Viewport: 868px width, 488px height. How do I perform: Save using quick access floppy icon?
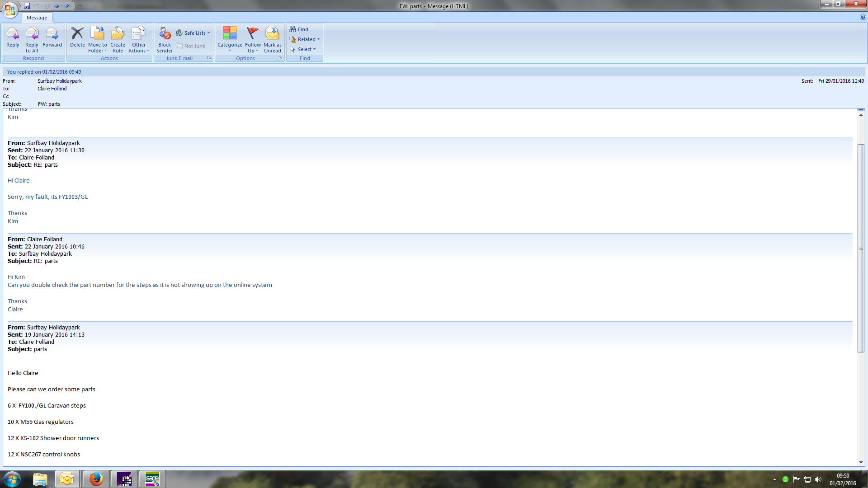pyautogui.click(x=27, y=6)
